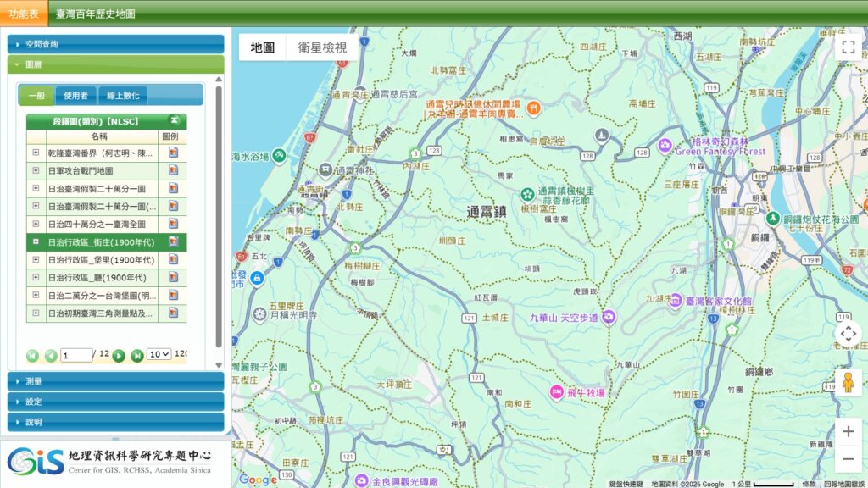Go to first page of layer list
The width and height of the screenshot is (868, 488).
33,356
